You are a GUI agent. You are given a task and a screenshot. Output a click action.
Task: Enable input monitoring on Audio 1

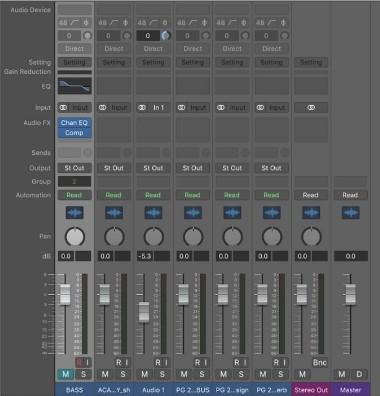coord(166,362)
